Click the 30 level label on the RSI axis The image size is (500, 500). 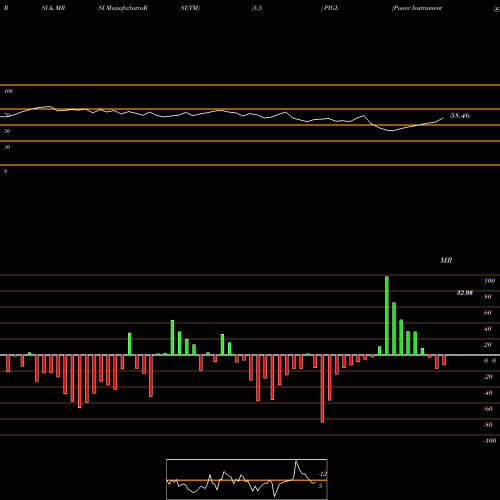click(x=7, y=147)
